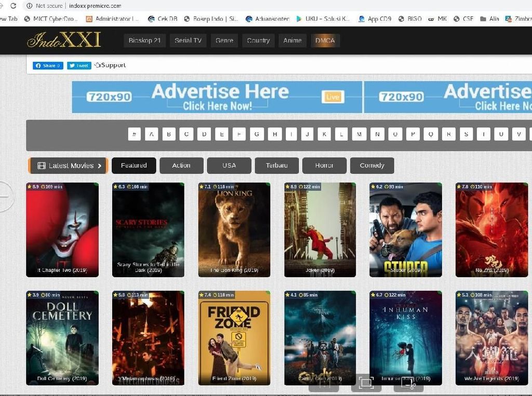Open the Cek DB bookmark
Viewport: 532px width, 396px height.
163,19
